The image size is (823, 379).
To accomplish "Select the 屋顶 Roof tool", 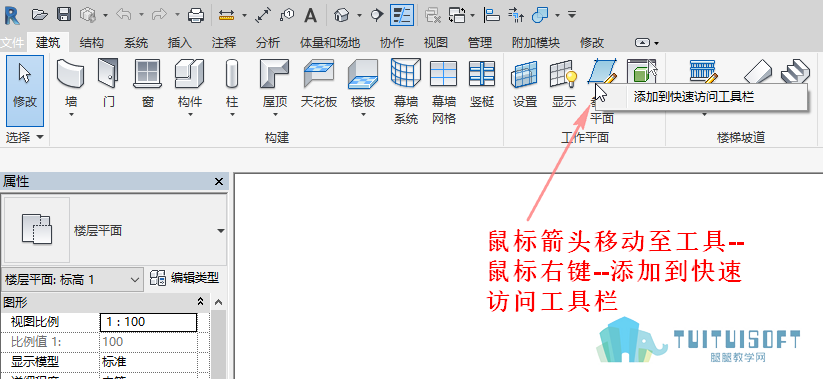I will pyautogui.click(x=275, y=88).
